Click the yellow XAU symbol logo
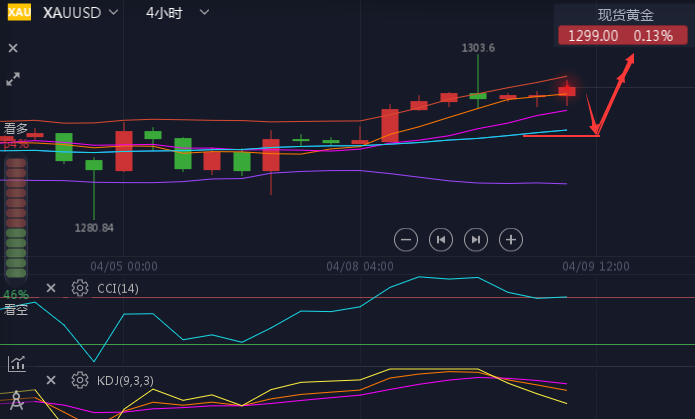The image size is (695, 419). 18,13
